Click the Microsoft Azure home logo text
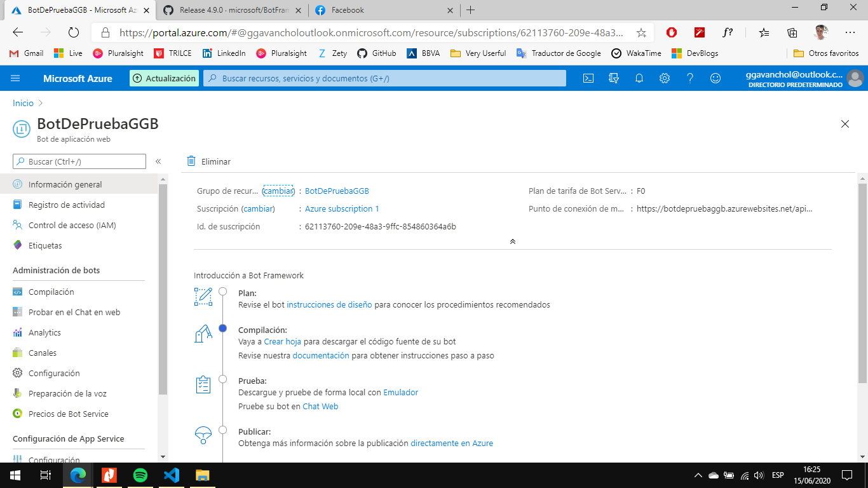 [78, 78]
